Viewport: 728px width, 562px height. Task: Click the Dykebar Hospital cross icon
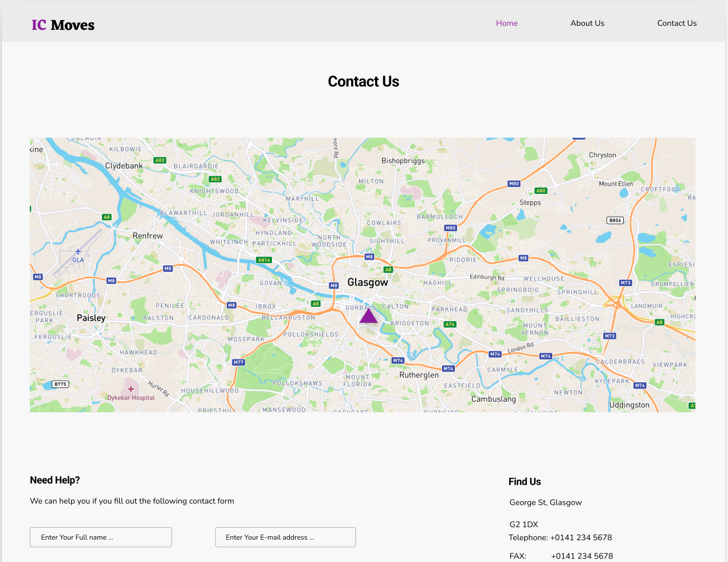131,389
